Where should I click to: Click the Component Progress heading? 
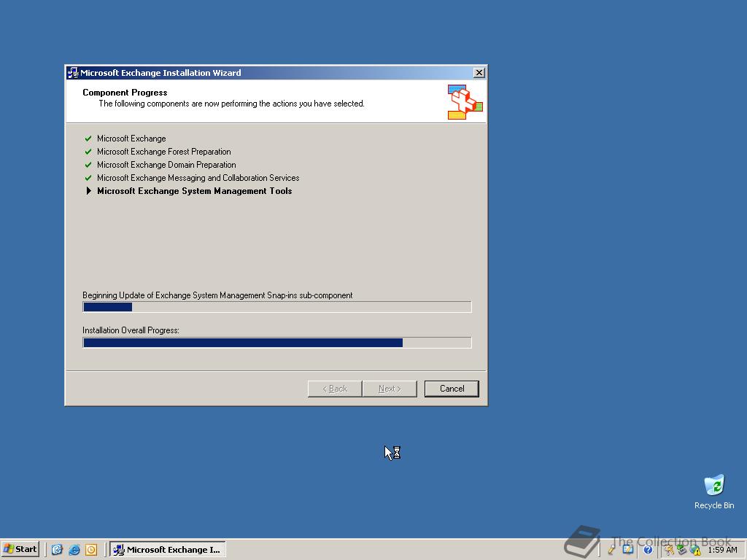[x=125, y=93]
